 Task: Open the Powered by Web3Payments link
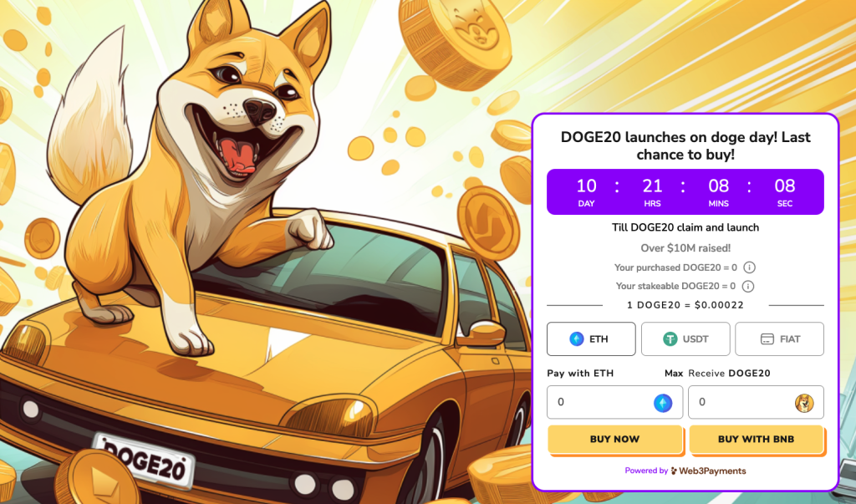tap(685, 471)
